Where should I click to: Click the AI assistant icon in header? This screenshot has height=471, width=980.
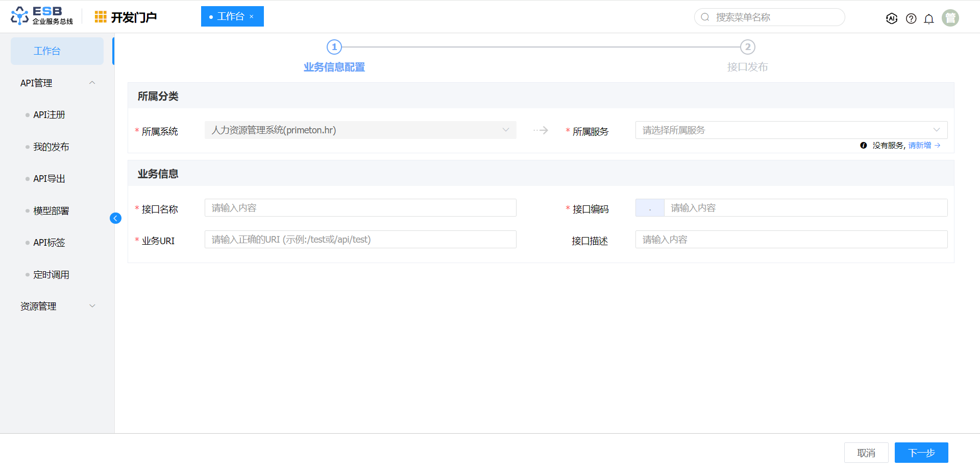point(891,18)
